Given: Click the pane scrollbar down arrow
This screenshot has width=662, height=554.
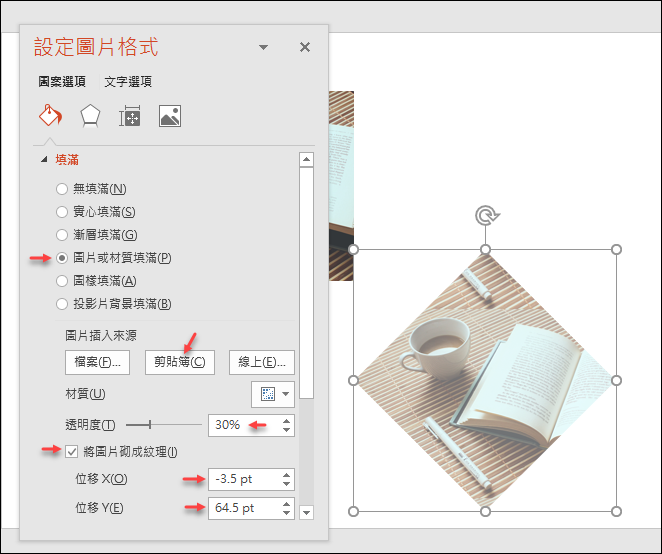Looking at the screenshot, I should click(x=307, y=513).
